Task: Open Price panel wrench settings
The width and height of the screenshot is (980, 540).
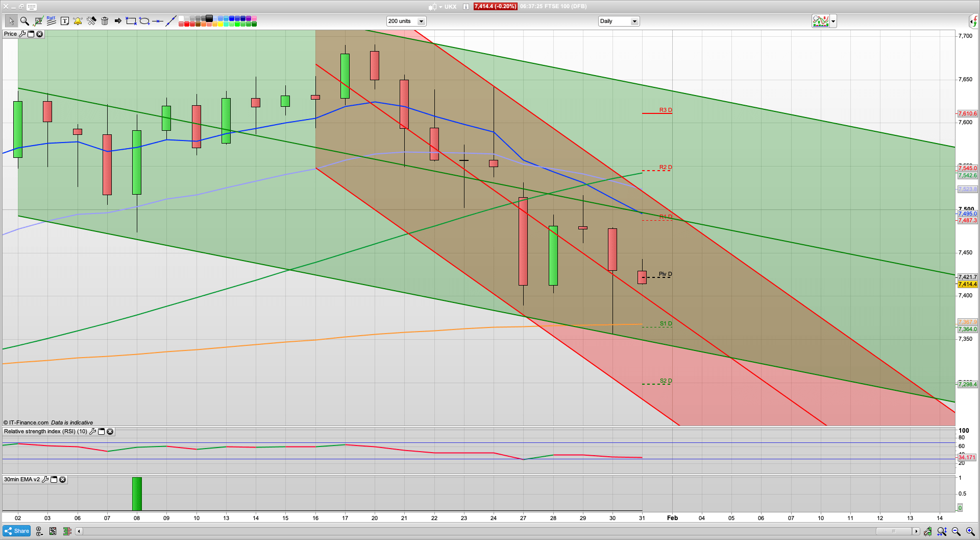Action: [22, 34]
